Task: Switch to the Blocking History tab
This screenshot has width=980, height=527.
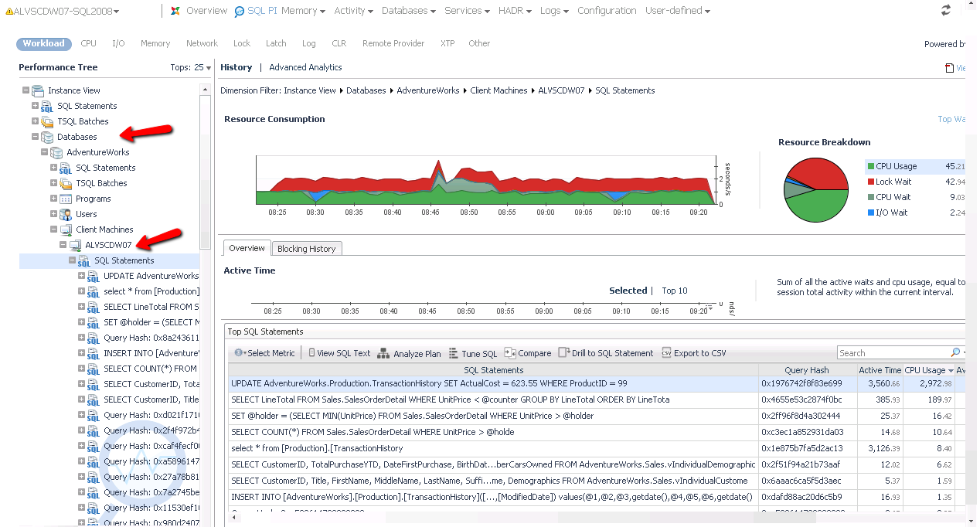Action: pos(306,249)
